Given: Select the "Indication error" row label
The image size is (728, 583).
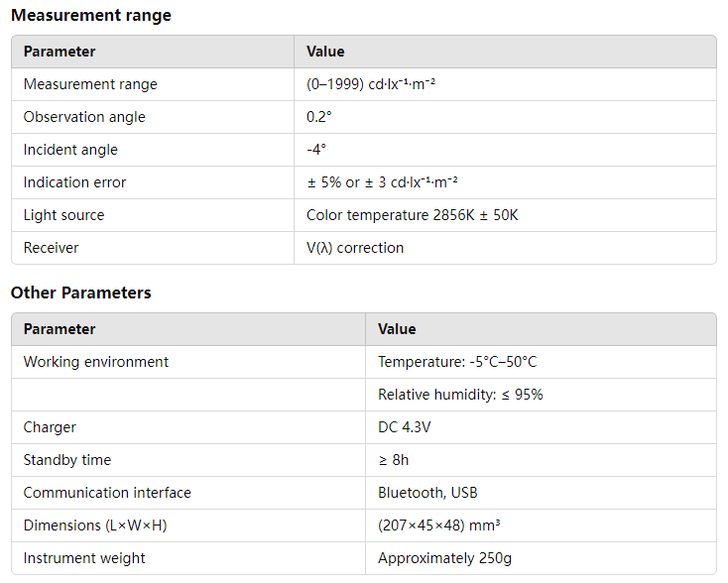Looking at the screenshot, I should coord(75,182).
